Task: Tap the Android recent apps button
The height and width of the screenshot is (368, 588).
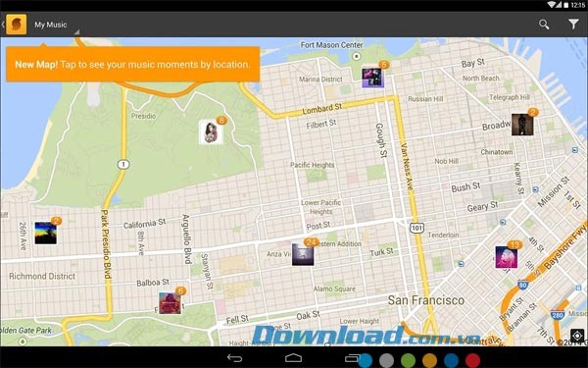Action: tap(352, 358)
